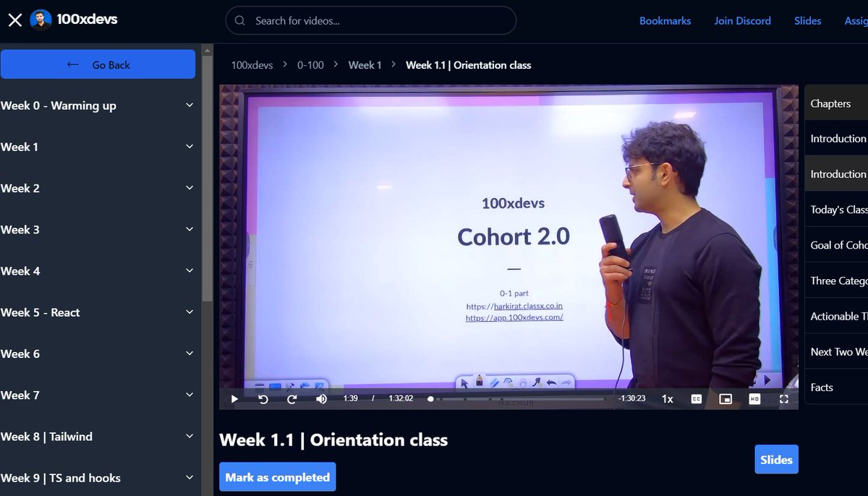This screenshot has width=868, height=496.
Task: Click the blue Slides button below video
Action: 776,459
